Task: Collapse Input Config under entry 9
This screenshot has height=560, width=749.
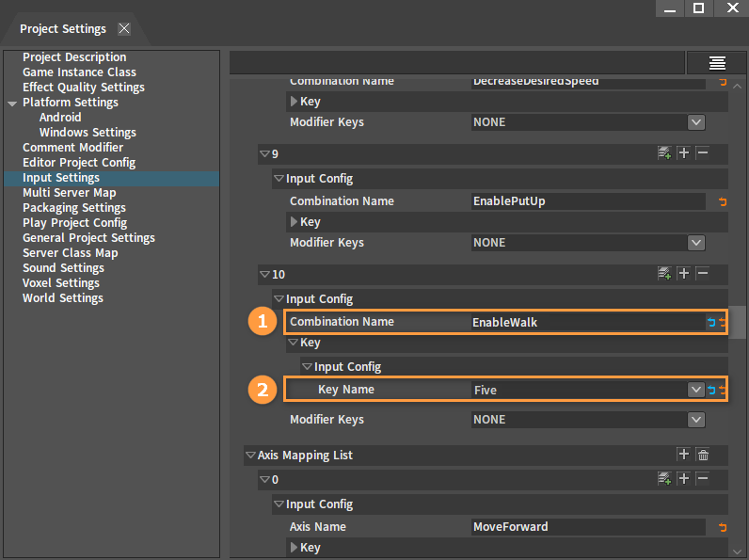Action: 279,178
